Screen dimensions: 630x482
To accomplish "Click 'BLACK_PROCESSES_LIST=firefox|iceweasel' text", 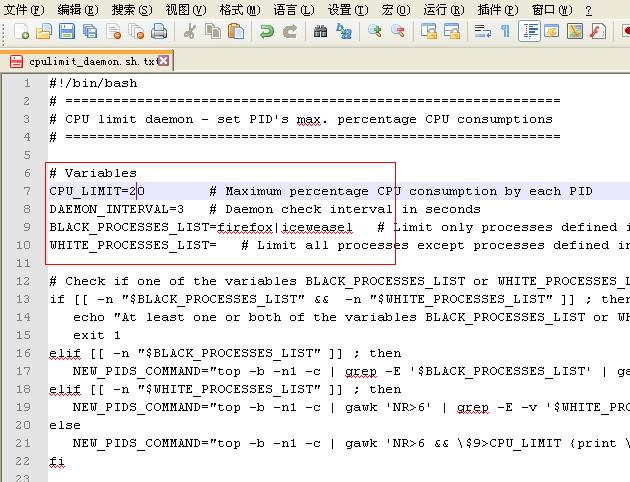I will (x=201, y=227).
